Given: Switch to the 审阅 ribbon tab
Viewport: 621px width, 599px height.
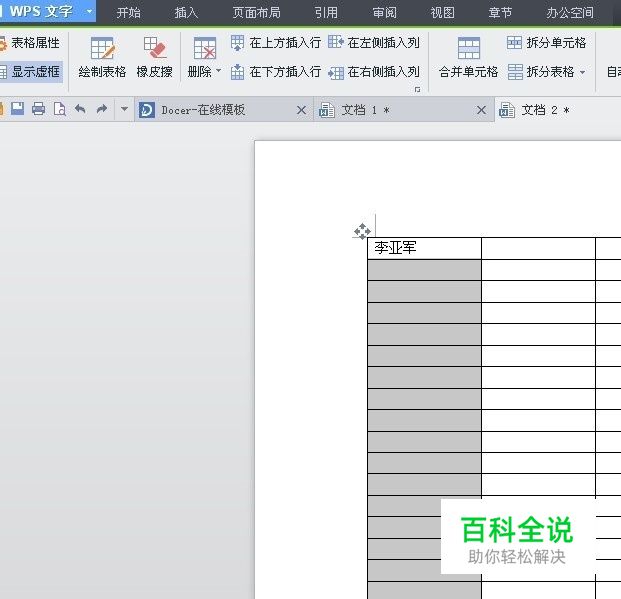Looking at the screenshot, I should (x=384, y=12).
